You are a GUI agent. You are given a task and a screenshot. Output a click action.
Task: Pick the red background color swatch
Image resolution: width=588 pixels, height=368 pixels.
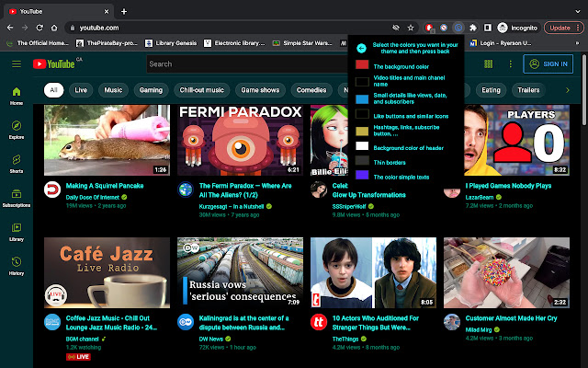point(362,65)
